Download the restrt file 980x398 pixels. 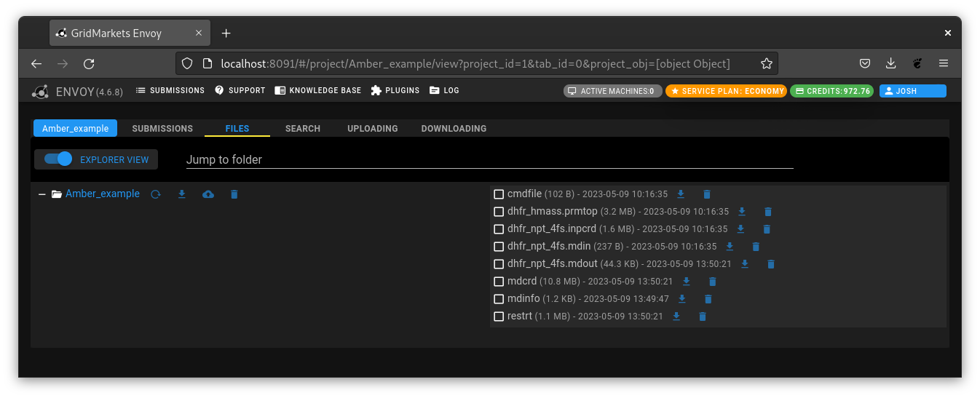[676, 317]
